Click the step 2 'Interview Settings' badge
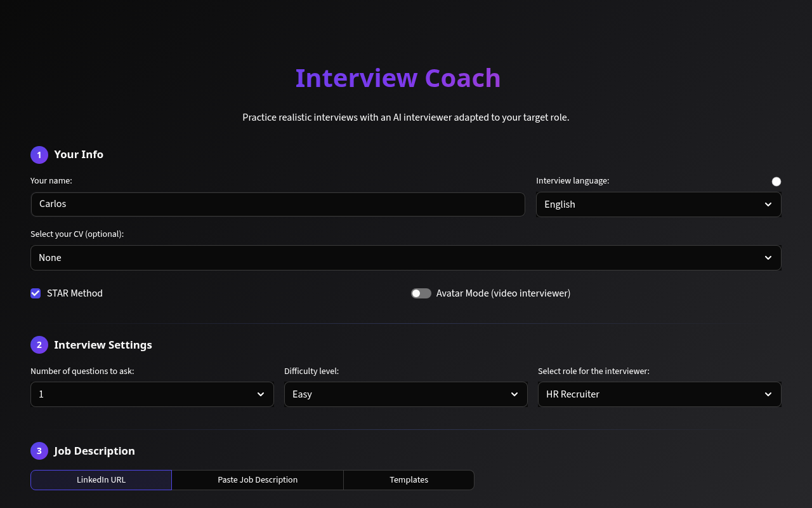Viewport: 812px width, 508px height. tap(39, 345)
